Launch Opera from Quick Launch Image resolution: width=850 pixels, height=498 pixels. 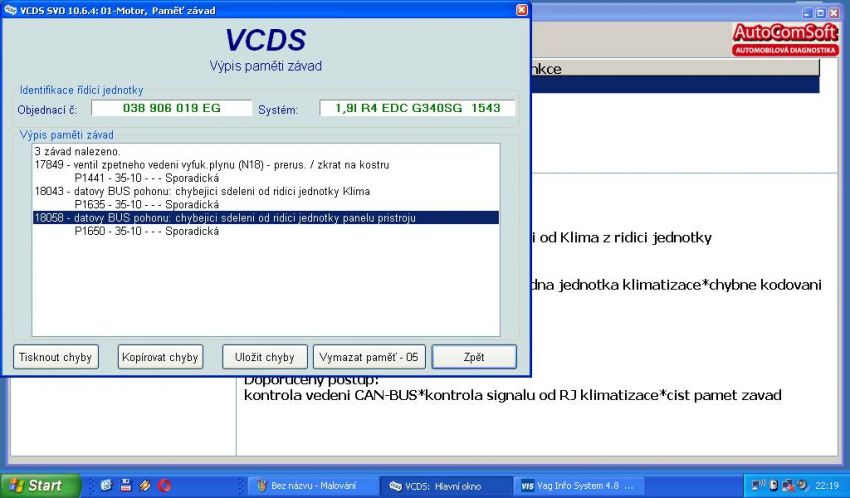coord(164,486)
